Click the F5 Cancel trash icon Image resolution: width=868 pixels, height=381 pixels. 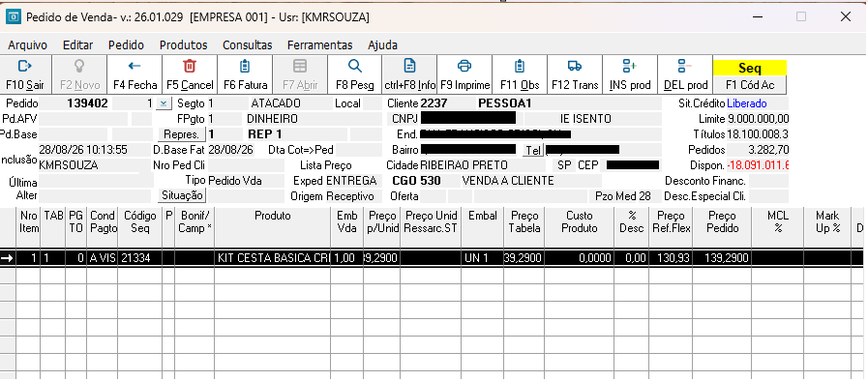click(x=190, y=67)
